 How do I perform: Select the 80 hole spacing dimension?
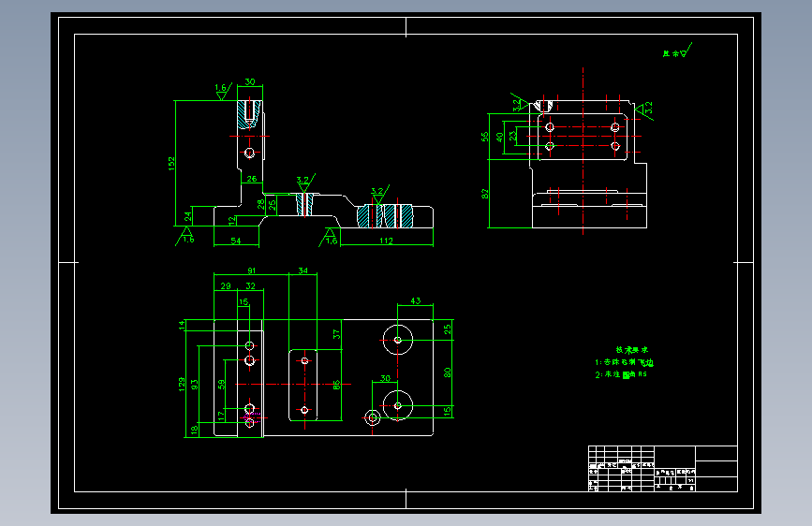coord(448,373)
